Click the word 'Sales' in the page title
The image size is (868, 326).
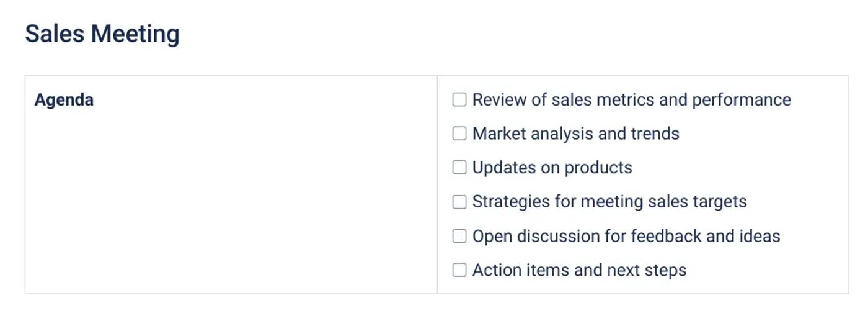(x=55, y=34)
